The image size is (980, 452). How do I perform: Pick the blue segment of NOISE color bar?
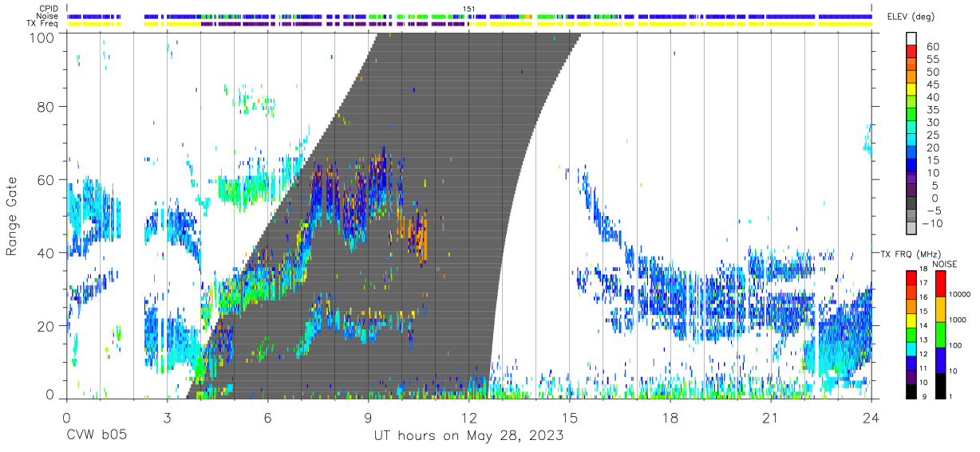click(941, 360)
